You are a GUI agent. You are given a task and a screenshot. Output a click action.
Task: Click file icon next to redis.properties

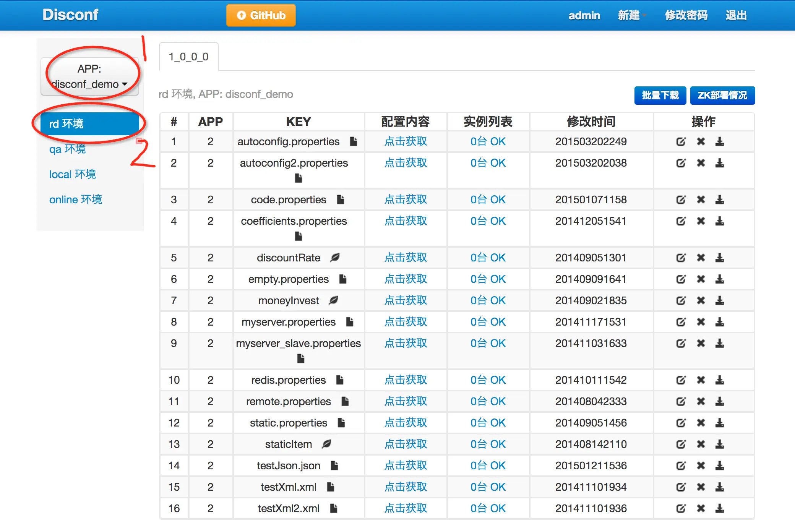[x=340, y=380]
